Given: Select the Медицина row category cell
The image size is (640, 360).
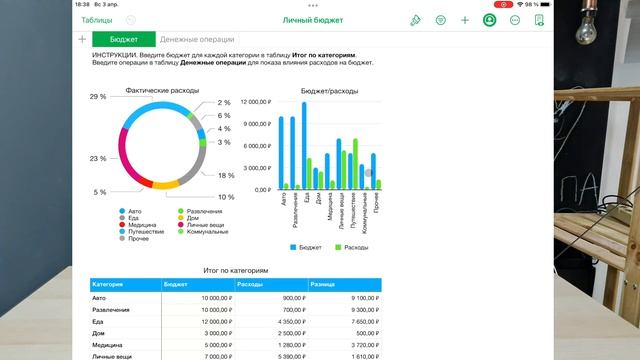Looking at the screenshot, I should [126, 345].
